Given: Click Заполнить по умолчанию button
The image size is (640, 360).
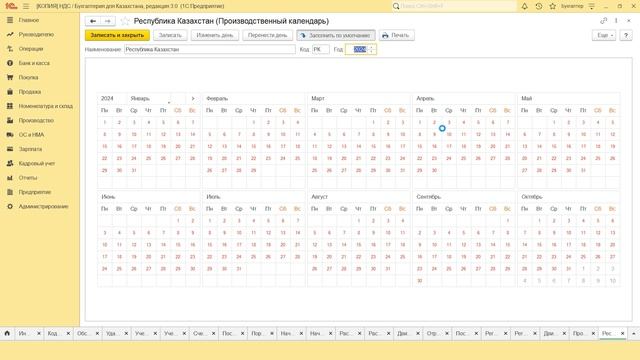Looking at the screenshot, I should coord(336,36).
